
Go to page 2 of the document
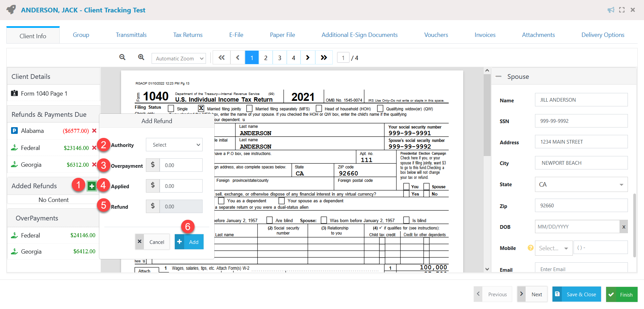[266, 58]
